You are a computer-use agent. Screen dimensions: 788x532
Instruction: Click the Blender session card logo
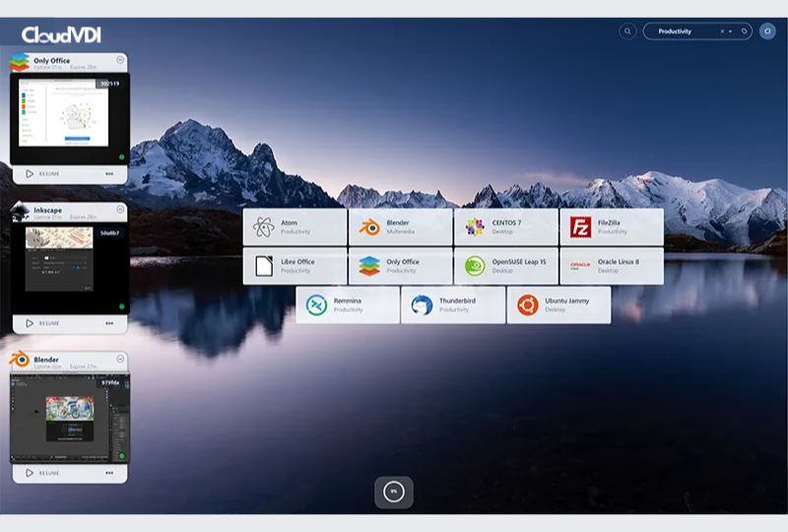point(19,359)
